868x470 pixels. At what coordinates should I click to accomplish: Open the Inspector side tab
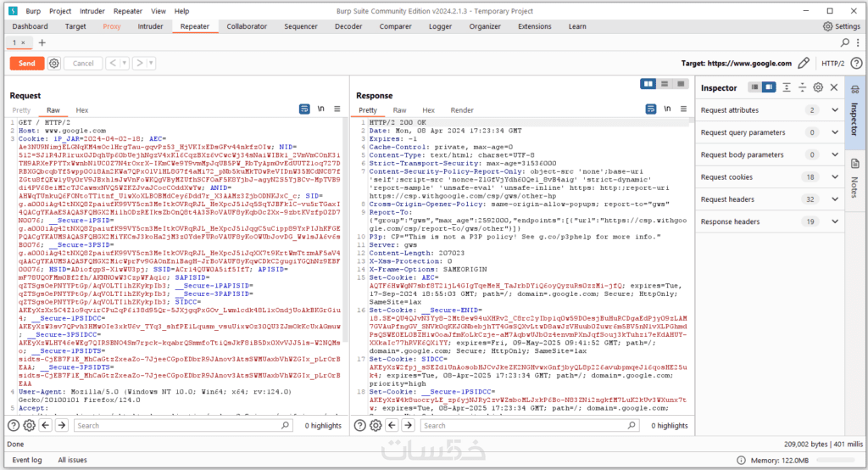point(854,113)
